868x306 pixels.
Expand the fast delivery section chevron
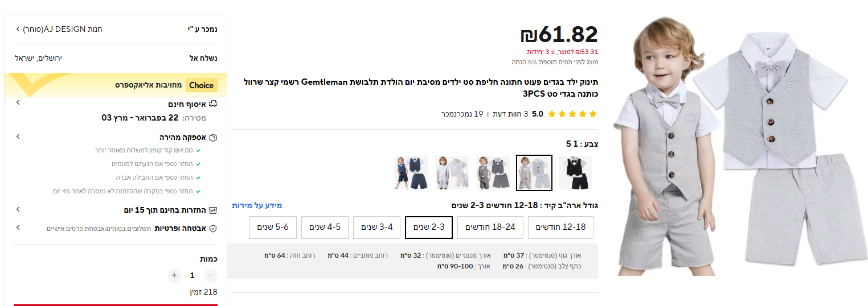[18, 137]
